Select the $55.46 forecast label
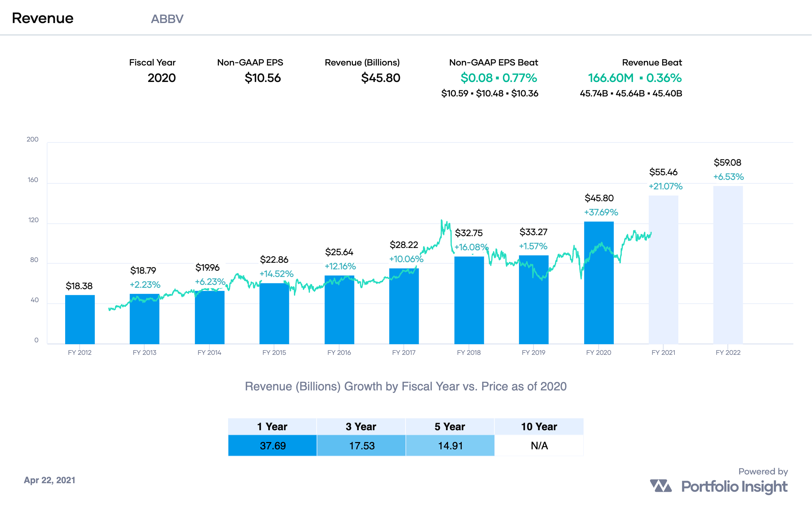812x526 pixels. (663, 172)
